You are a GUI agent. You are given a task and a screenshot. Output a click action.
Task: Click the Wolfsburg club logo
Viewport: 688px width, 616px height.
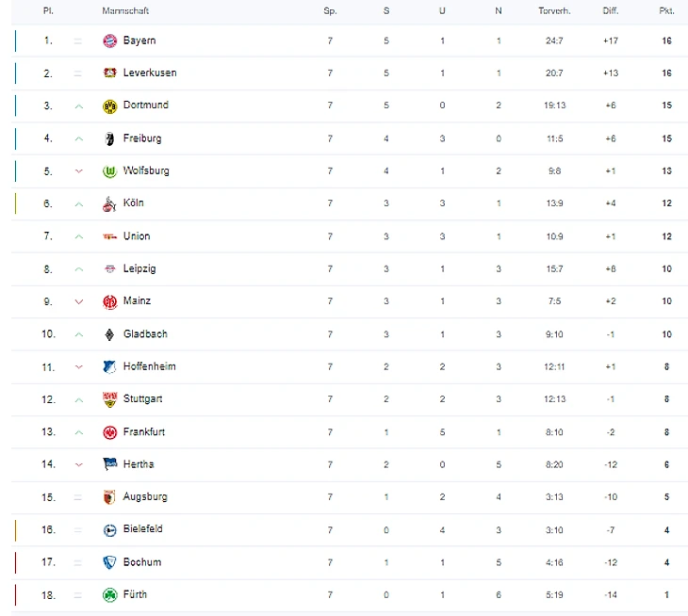pos(108,171)
